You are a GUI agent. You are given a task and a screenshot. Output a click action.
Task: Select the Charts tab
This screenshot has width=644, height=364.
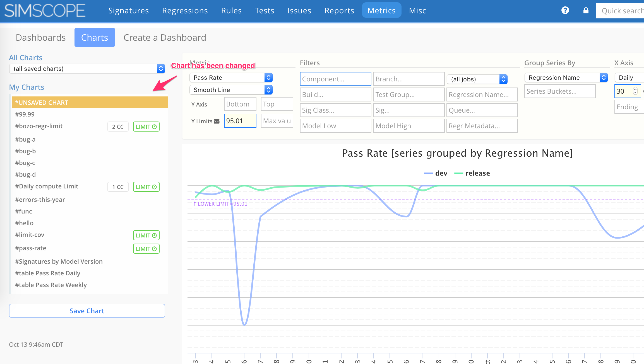point(95,37)
